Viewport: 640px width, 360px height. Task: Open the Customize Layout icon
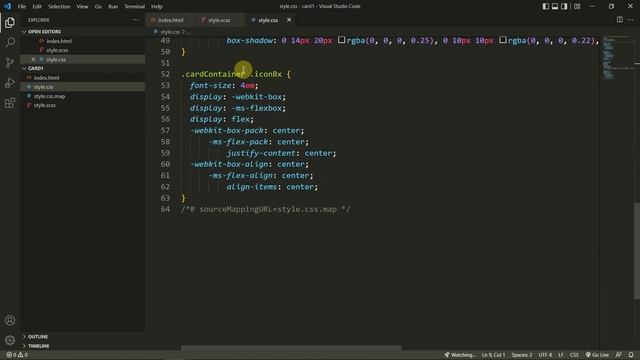point(577,6)
